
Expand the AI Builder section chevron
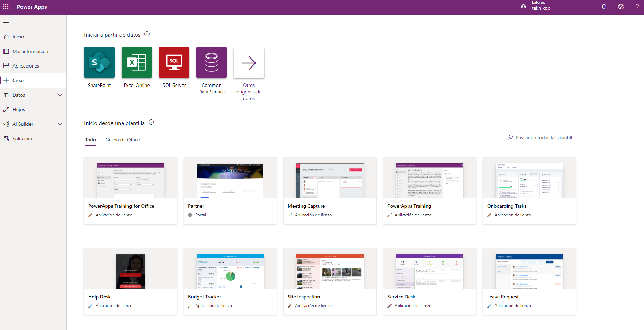[60, 124]
